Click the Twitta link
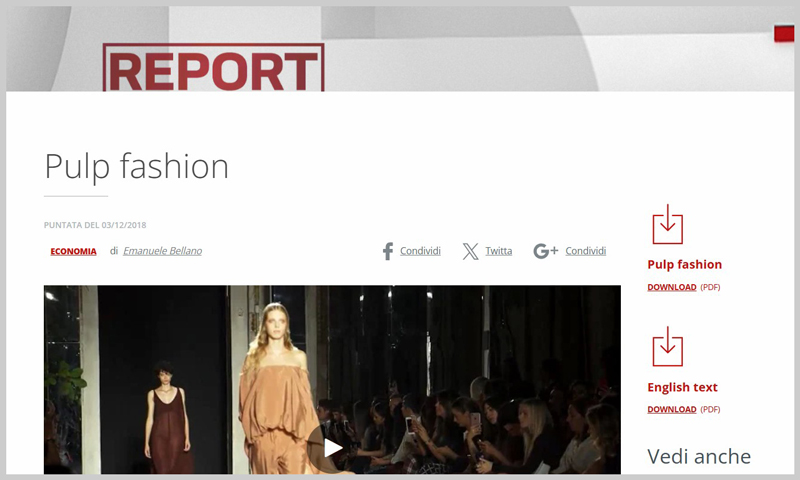Image resolution: width=800 pixels, height=480 pixels. (498, 251)
